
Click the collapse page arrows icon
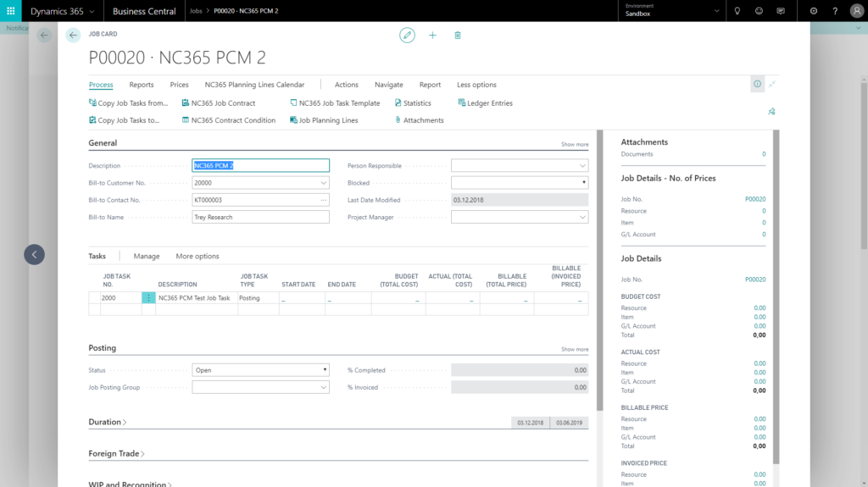pos(772,84)
